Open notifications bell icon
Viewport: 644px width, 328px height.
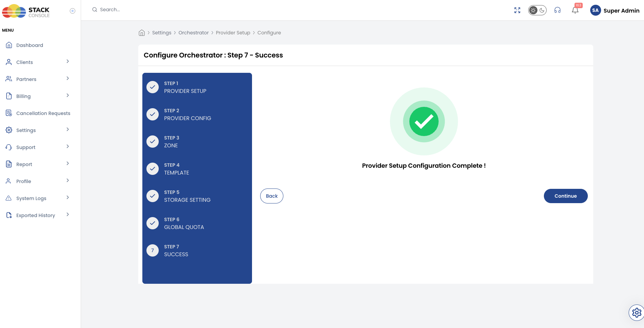coord(575,10)
